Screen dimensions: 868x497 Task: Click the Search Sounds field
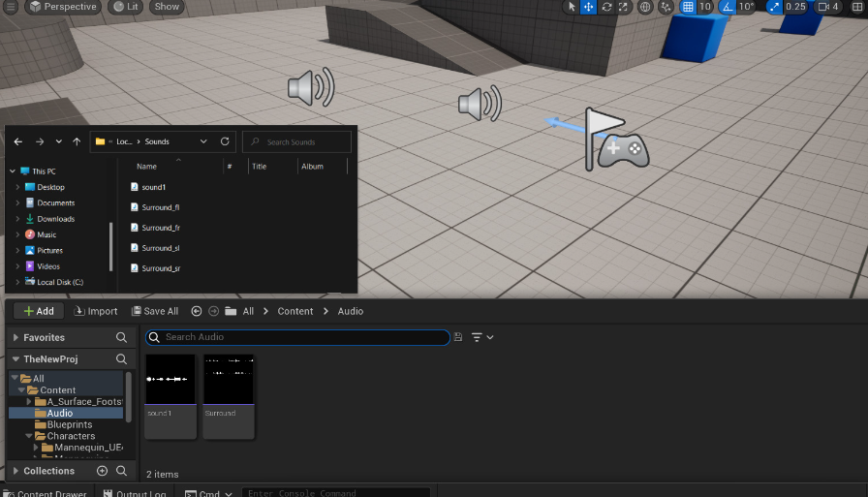[x=296, y=141]
